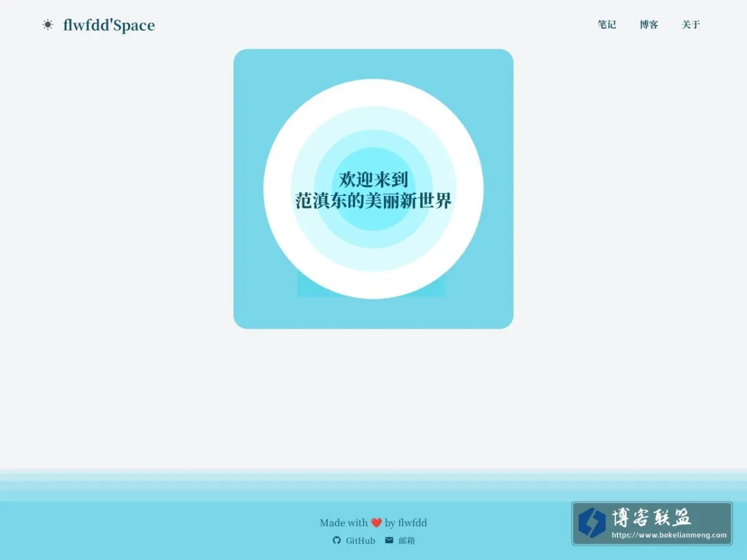Open the flwfdd'Space home title
Viewport: 747px width, 560px height.
click(109, 25)
